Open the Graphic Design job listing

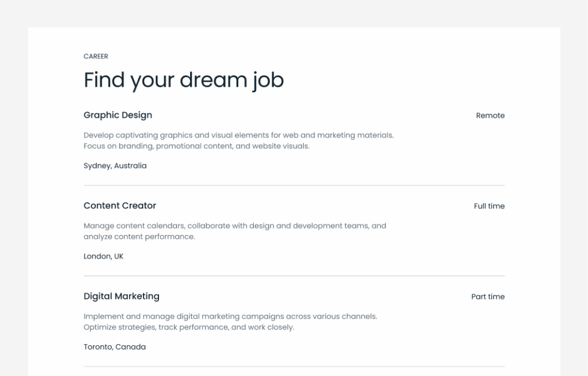pyautogui.click(x=118, y=115)
